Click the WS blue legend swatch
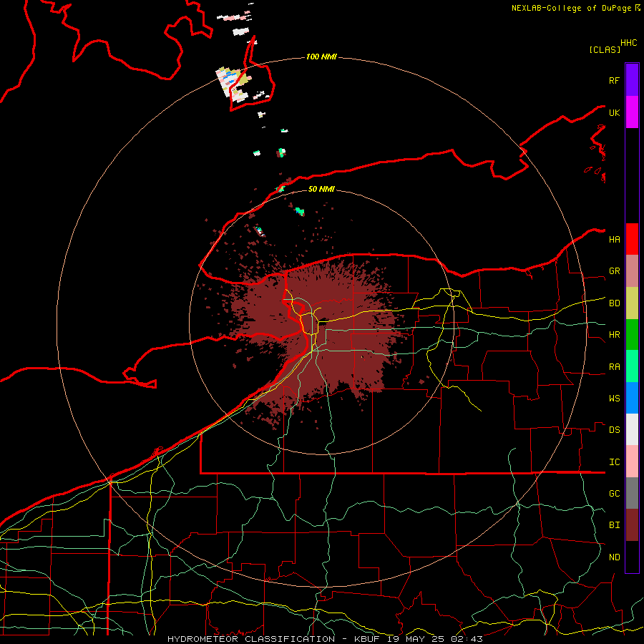The image size is (644, 644). (x=632, y=398)
